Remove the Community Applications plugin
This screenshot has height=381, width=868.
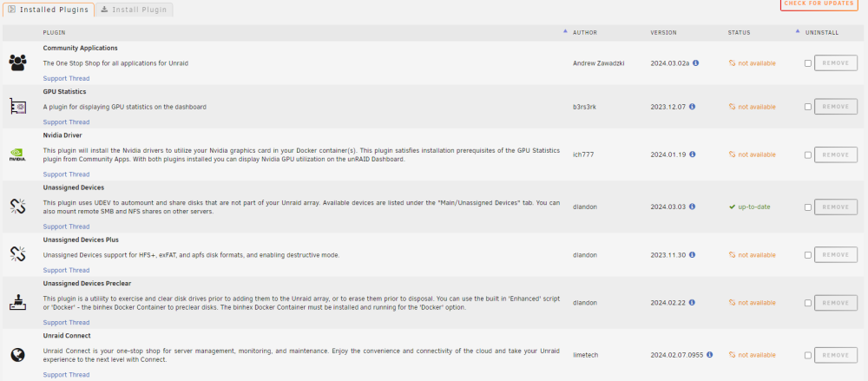pos(835,63)
